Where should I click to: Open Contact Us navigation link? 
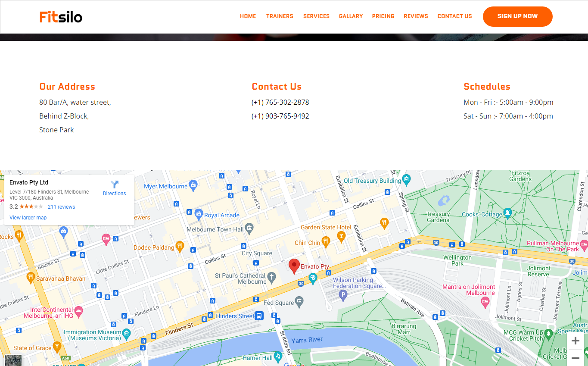(x=454, y=16)
